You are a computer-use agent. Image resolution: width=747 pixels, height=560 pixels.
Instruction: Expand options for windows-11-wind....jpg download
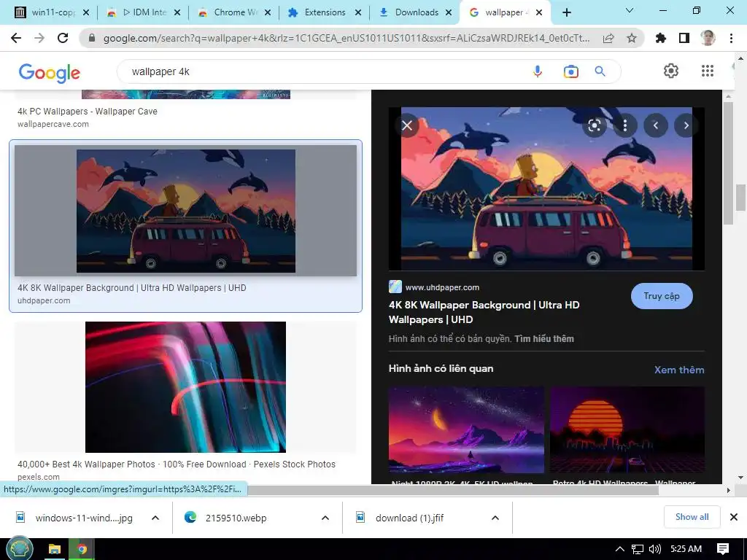point(155,518)
